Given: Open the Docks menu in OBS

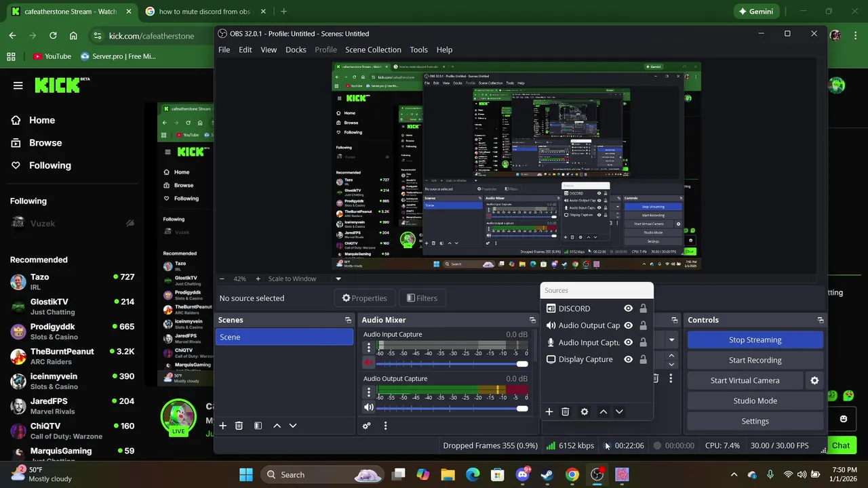Looking at the screenshot, I should (296, 49).
